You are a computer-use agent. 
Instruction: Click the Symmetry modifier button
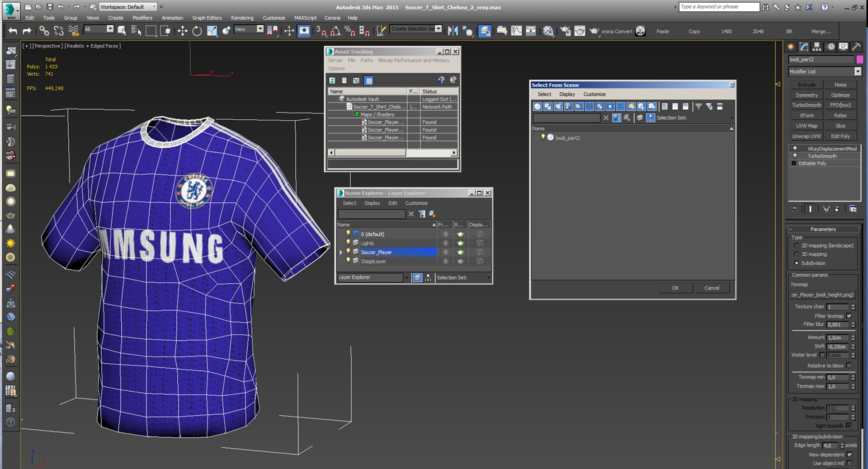[x=807, y=95]
